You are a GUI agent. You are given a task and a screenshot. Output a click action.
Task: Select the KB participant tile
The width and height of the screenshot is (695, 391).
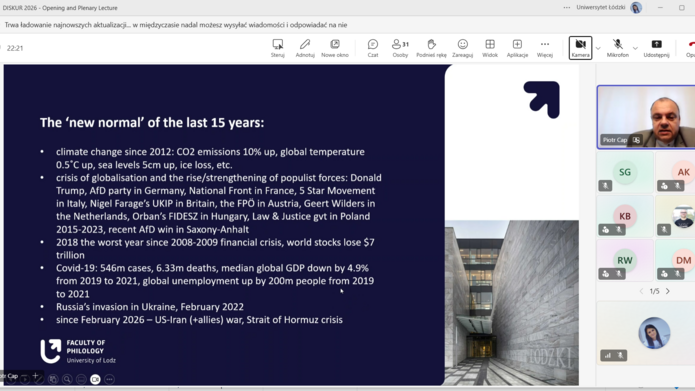point(625,216)
